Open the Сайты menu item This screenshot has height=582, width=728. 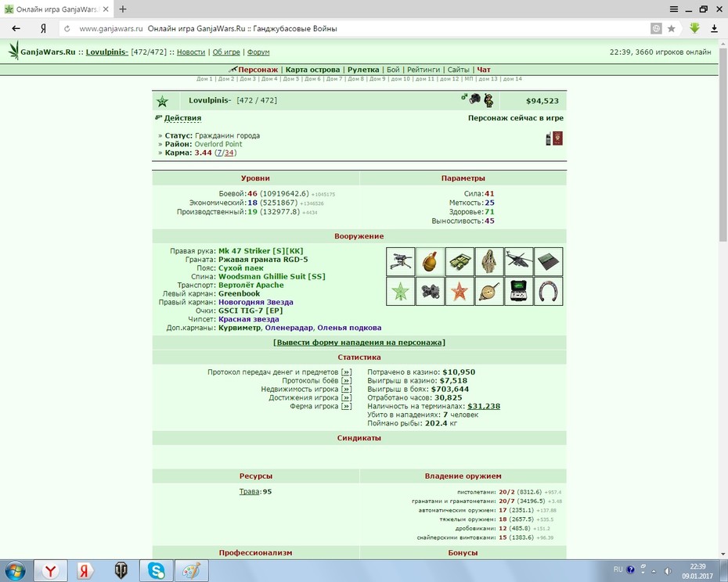[458, 70]
